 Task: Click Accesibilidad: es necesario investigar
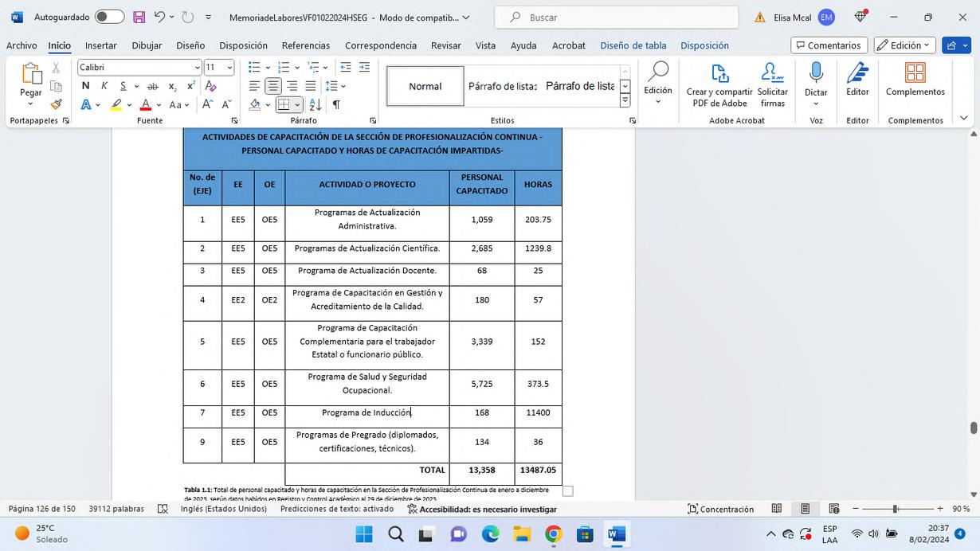pos(482,509)
